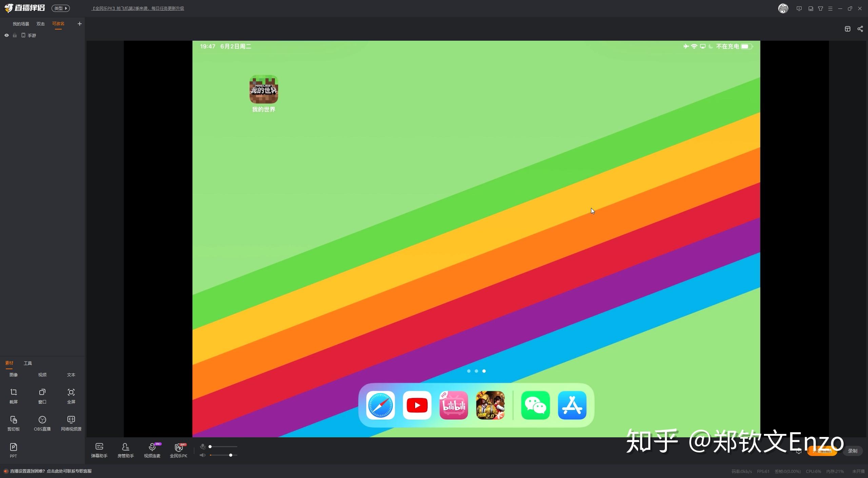Click the 录制 record button
The height and width of the screenshot is (478, 868).
tap(852, 451)
